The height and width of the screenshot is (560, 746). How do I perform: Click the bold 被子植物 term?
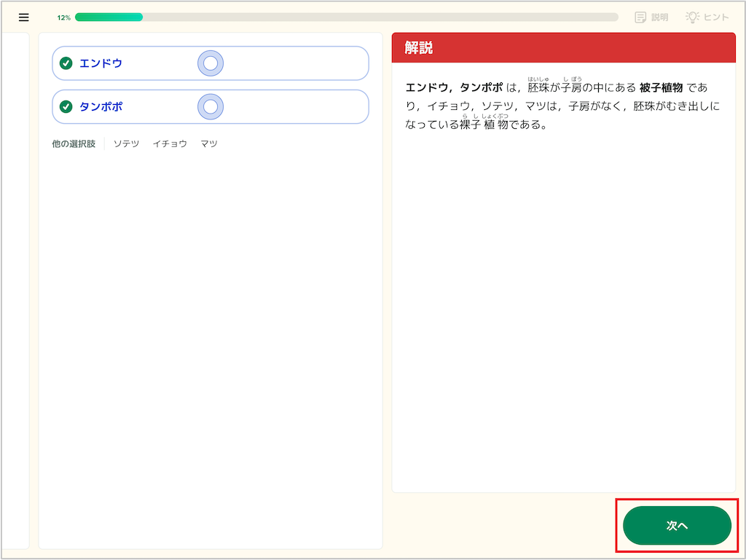click(661, 87)
